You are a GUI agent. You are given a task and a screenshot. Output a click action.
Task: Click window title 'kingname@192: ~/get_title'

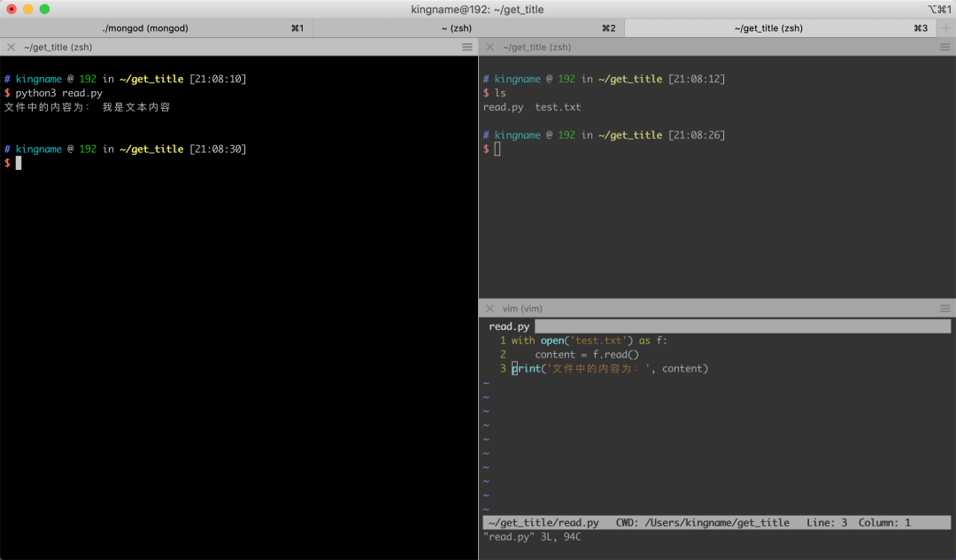[x=477, y=9]
